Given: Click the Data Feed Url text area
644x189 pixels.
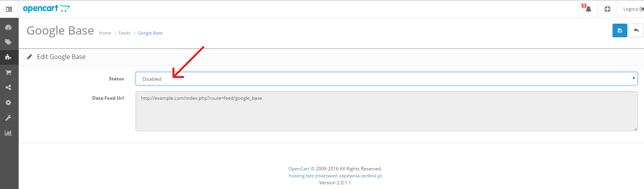Looking at the screenshot, I should 386,111.
